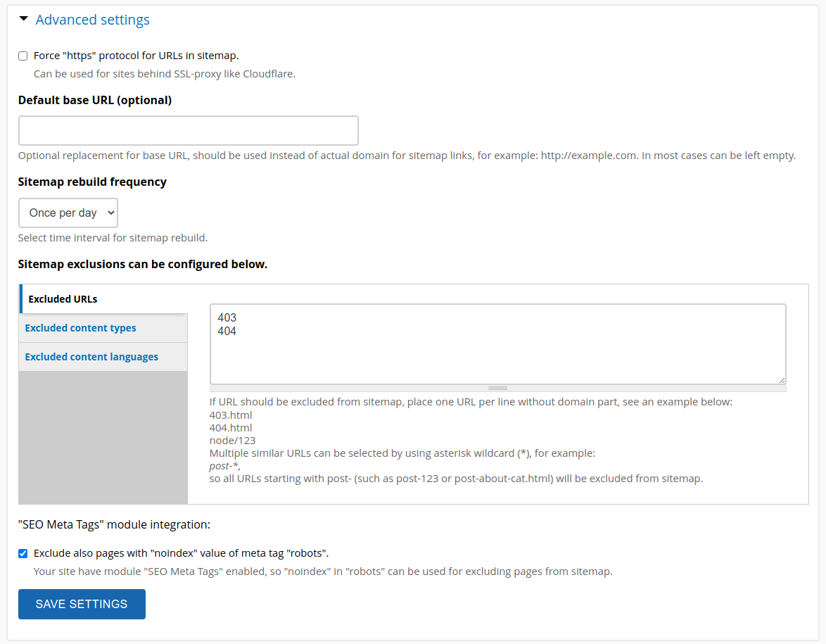Click the Advanced settings heading link
826x644 pixels.
pyautogui.click(x=92, y=20)
